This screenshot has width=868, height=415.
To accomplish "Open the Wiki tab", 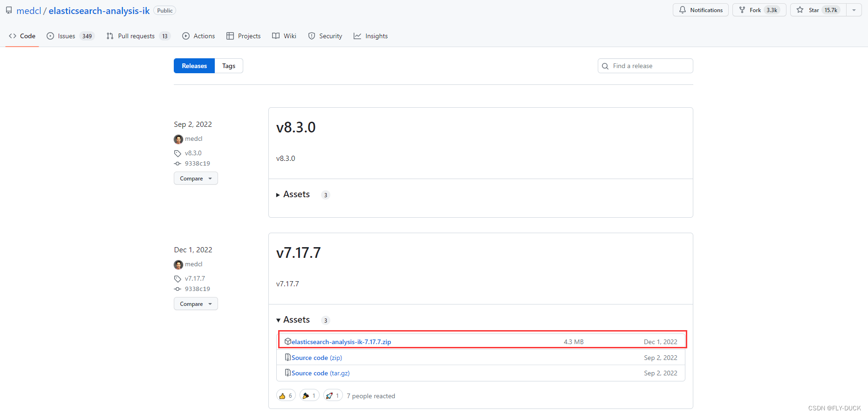I will pos(284,36).
